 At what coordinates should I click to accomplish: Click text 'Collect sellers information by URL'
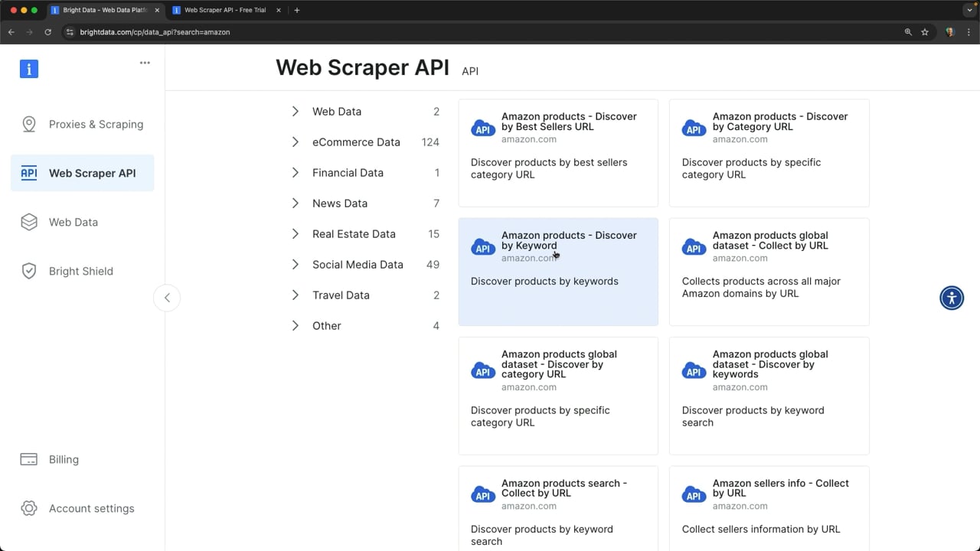click(761, 529)
